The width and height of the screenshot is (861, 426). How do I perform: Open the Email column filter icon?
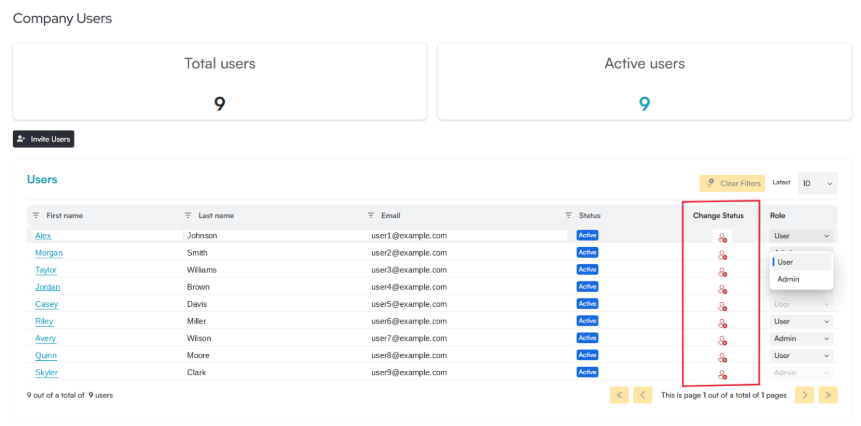tap(371, 215)
